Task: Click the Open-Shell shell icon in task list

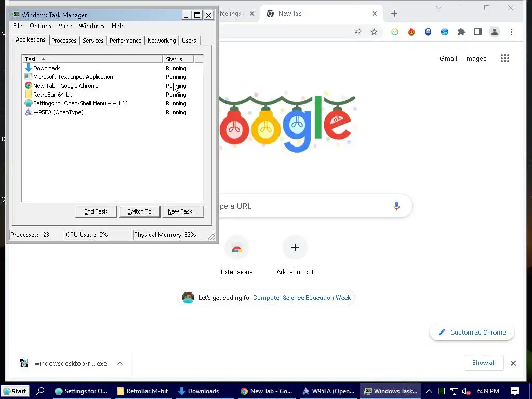Action: click(x=29, y=103)
